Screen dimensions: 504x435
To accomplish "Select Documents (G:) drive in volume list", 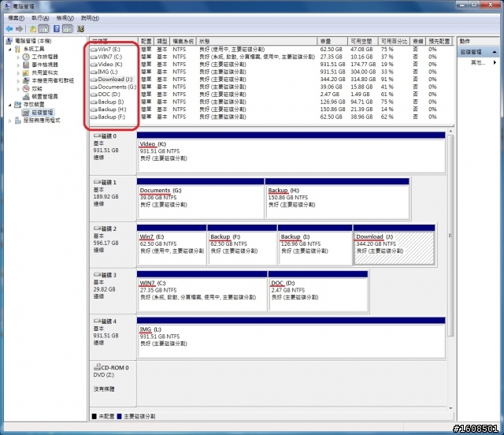I will [x=113, y=87].
